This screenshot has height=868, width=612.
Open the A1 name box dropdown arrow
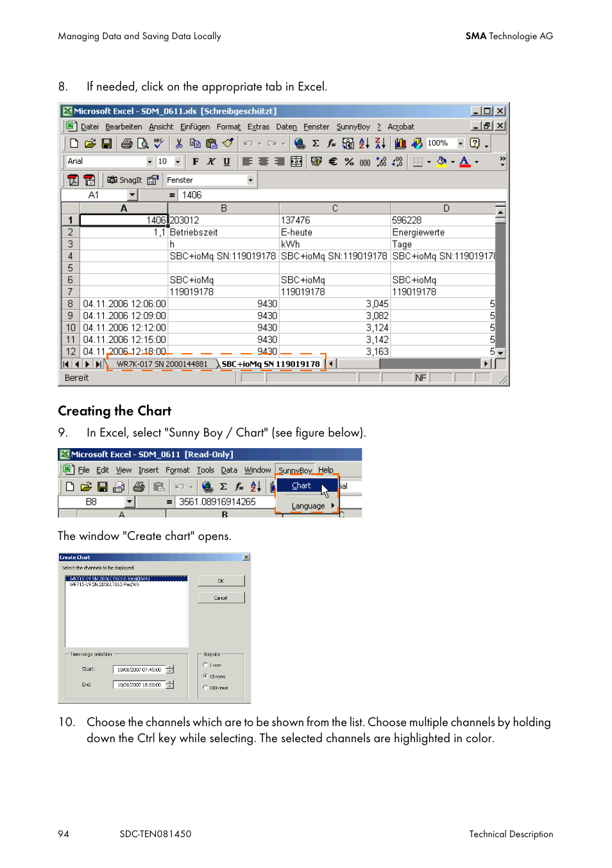[132, 195]
